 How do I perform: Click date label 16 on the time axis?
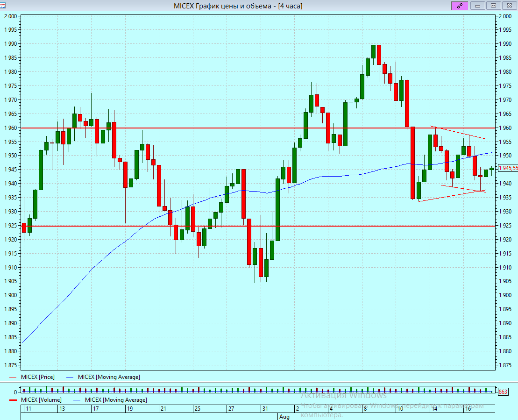coord(468,409)
